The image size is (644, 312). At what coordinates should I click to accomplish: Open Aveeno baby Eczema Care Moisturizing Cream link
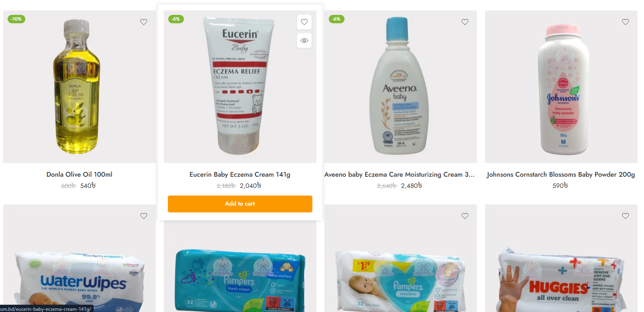(399, 174)
